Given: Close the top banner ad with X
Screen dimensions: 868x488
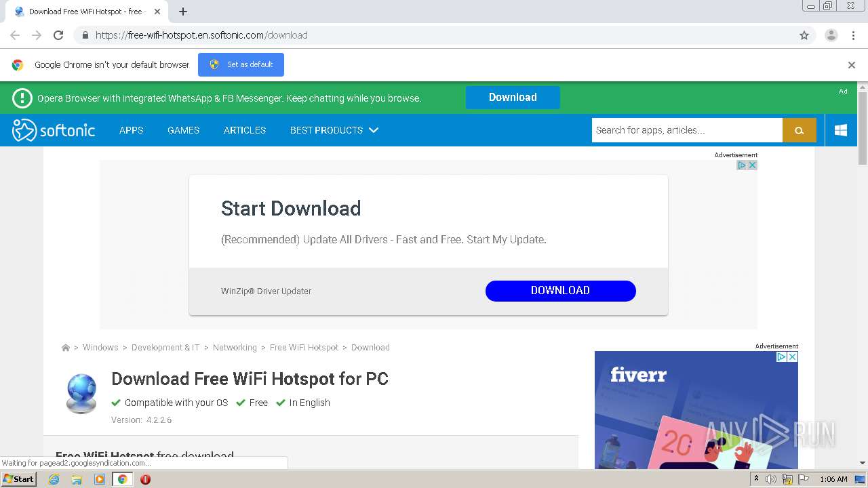Looking at the screenshot, I should coord(752,165).
